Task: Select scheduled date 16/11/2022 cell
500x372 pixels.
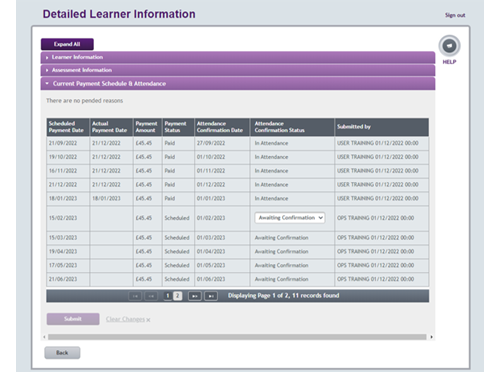Action: click(x=68, y=171)
